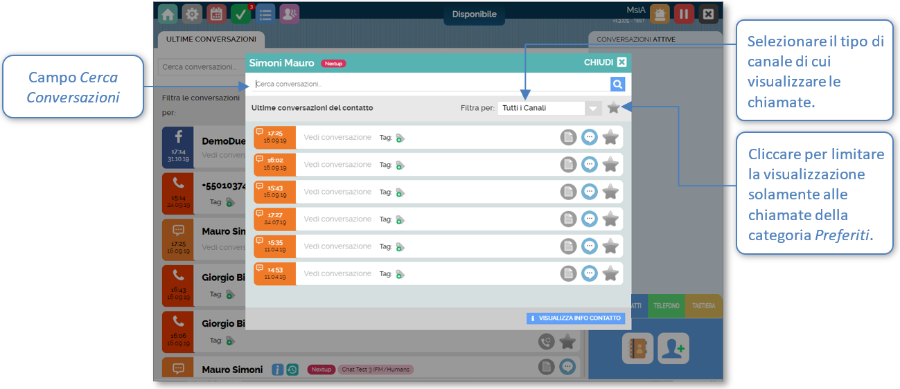This screenshot has width=900, height=389.
Task: Switch to the CONVERSAZIONI ATTIVE tab
Action: tap(636, 40)
